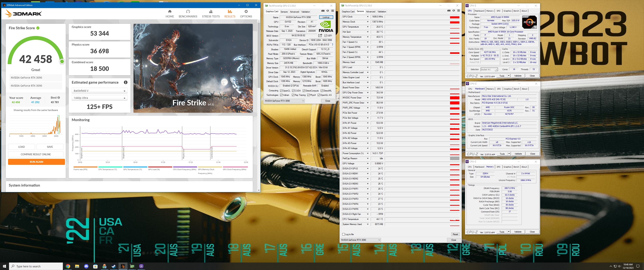Open File Explorer from the taskbar
This screenshot has width=644, height=270.
pyautogui.click(x=77, y=266)
